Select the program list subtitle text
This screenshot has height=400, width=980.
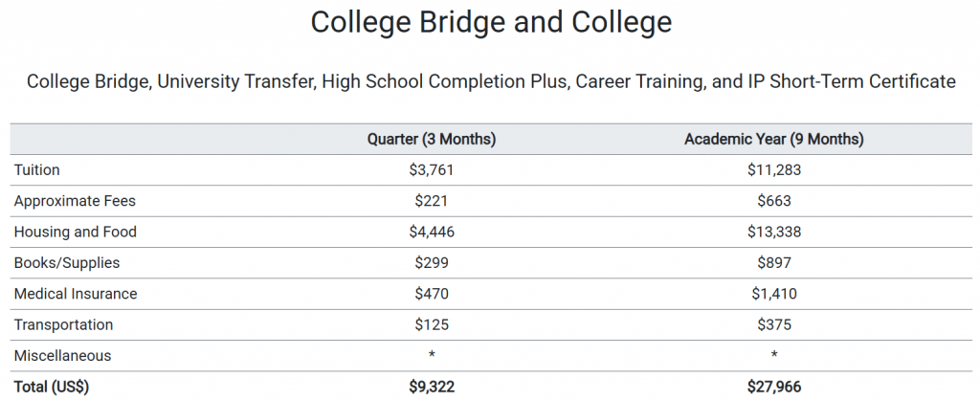491,82
